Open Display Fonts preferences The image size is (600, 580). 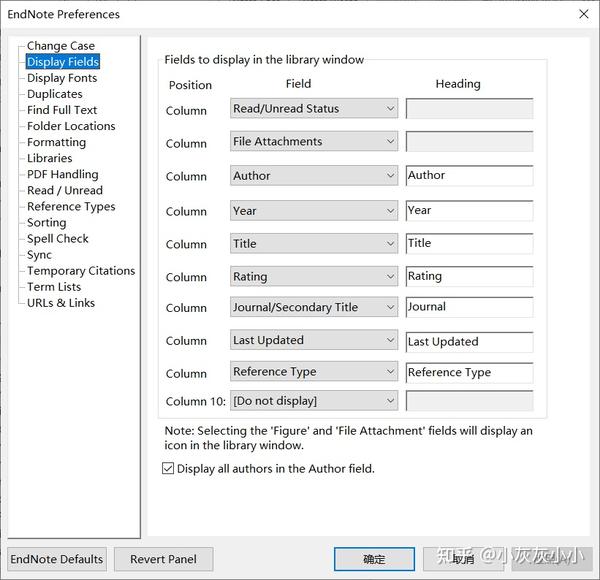click(62, 78)
